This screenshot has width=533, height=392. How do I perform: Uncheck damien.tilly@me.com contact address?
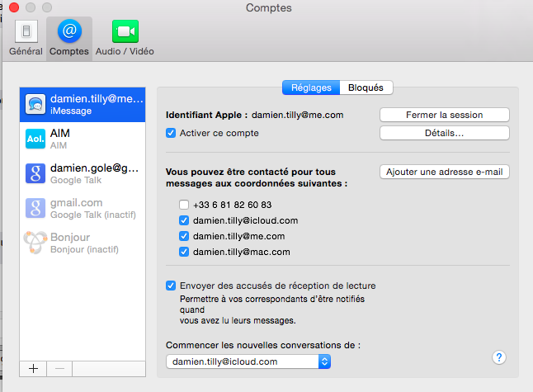click(x=184, y=236)
